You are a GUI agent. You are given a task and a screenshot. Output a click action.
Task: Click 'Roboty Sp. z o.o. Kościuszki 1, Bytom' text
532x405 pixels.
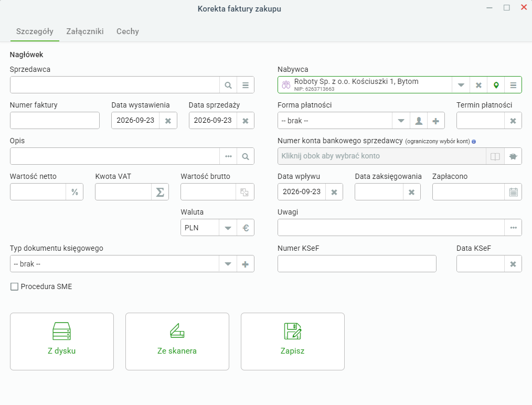coord(356,82)
